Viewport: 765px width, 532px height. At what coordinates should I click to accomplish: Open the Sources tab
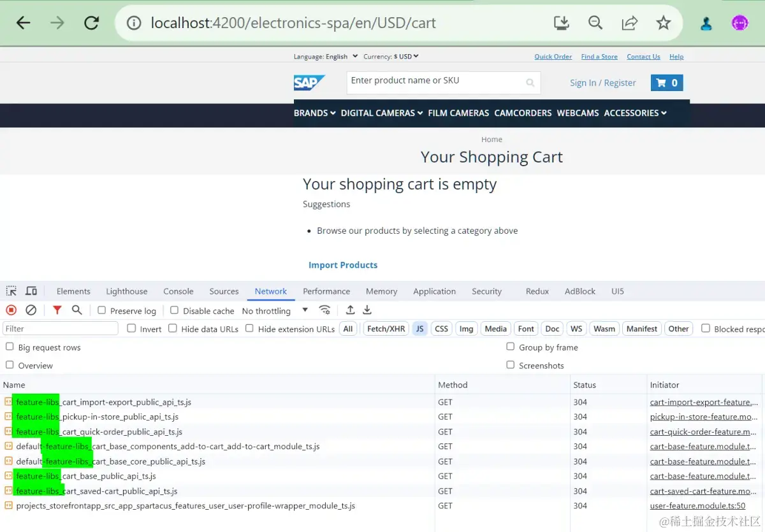tap(224, 291)
